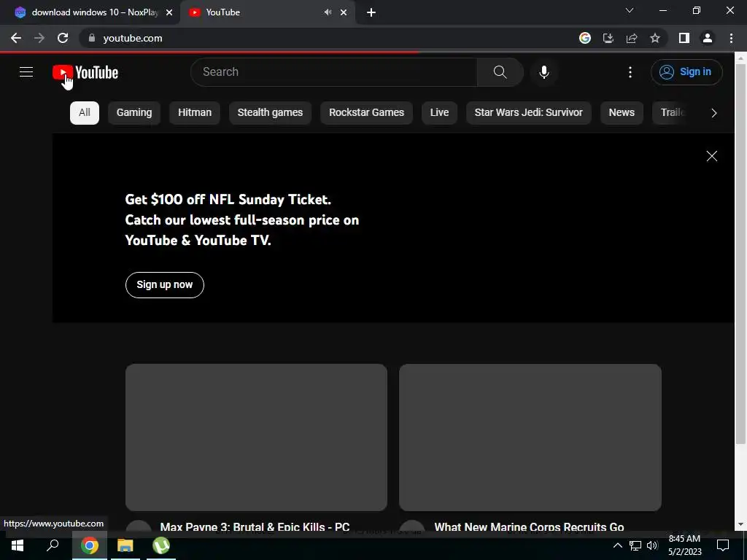
Task: Click the search magnifier button
Action: [500, 72]
